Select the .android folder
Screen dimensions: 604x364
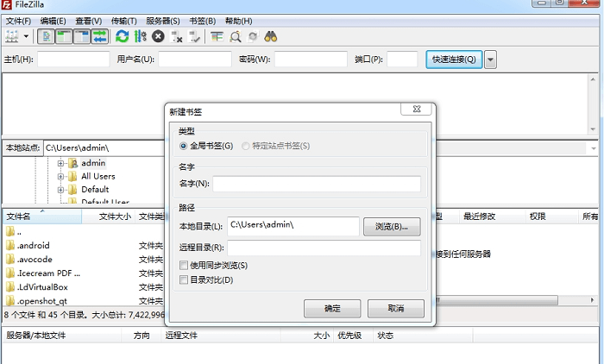pos(34,245)
